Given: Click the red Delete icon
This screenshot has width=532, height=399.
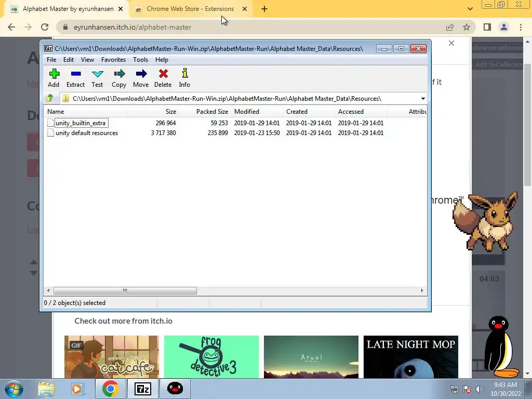Looking at the screenshot, I should [x=163, y=78].
